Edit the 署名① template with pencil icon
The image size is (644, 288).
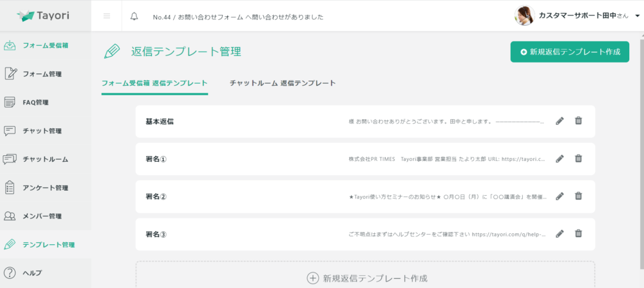tap(560, 158)
